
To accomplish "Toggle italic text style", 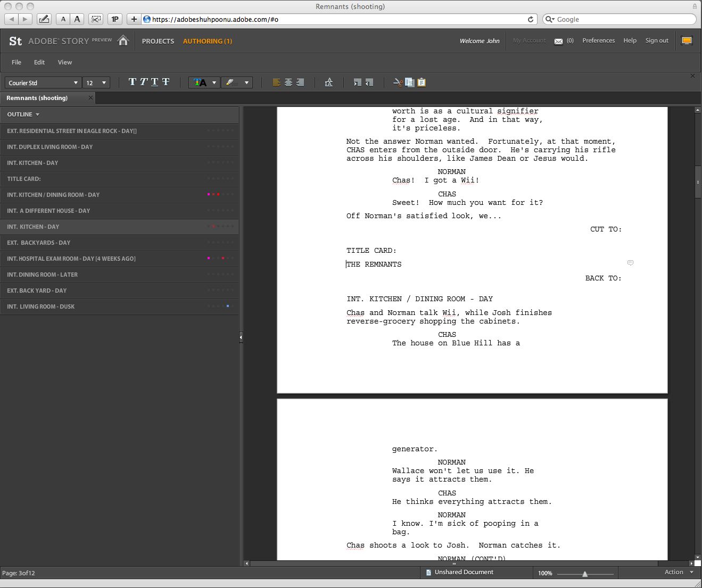I will click(144, 82).
